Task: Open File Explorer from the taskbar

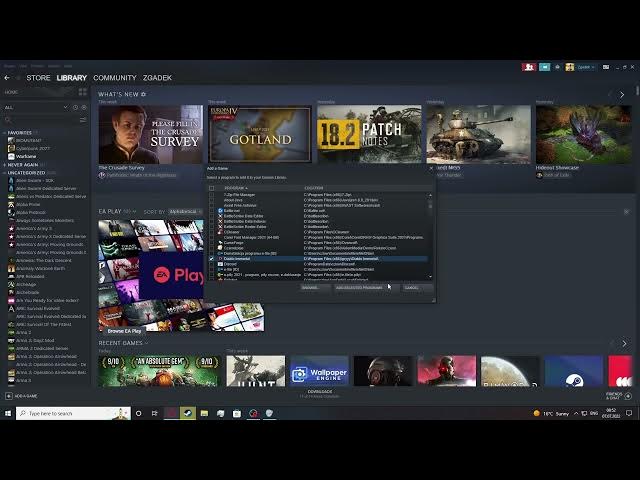Action: (x=204, y=413)
